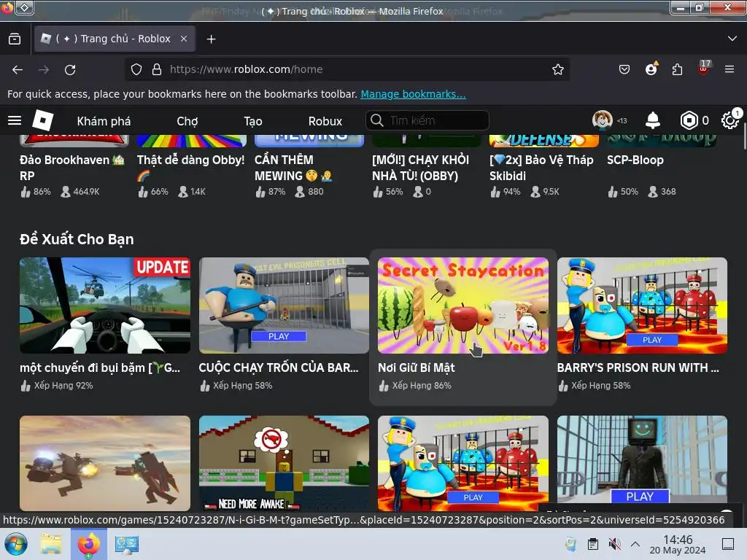Click the Nơi Giữ Bí Mật title

417,367
